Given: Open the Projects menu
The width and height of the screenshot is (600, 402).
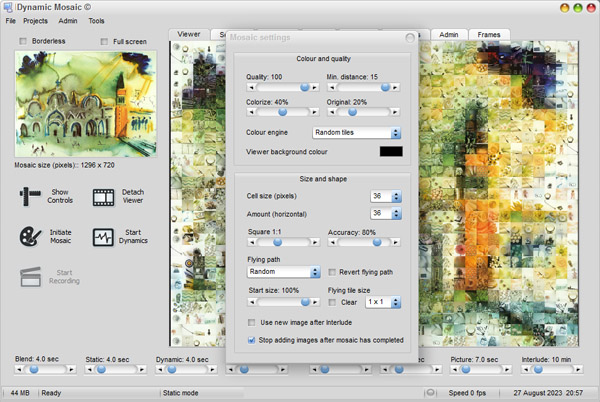Looking at the screenshot, I should (x=35, y=20).
